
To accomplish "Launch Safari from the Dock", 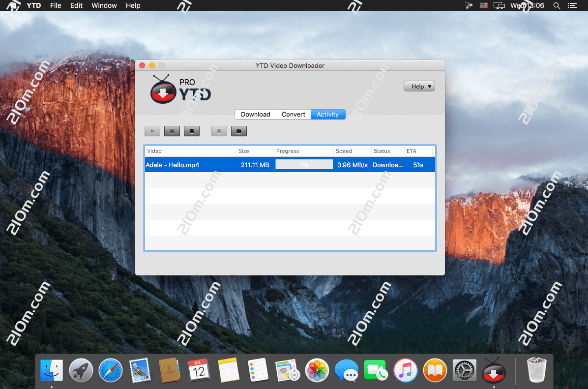I will tap(111, 370).
